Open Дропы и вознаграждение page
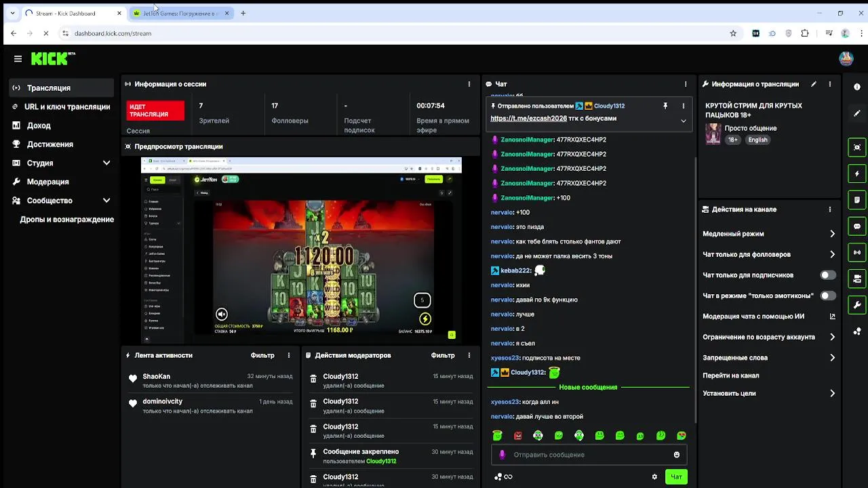The image size is (868, 488). click(x=66, y=220)
